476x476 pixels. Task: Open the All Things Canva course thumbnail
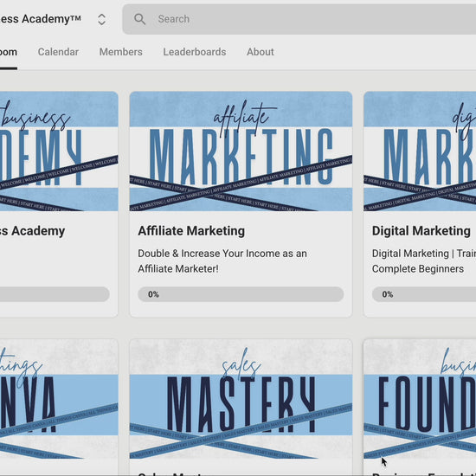point(59,399)
